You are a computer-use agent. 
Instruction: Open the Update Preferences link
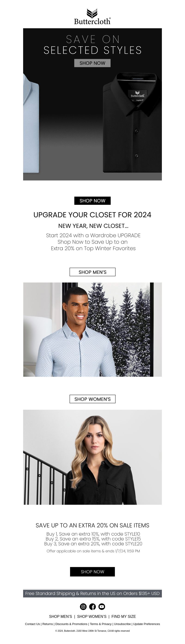click(147, 624)
